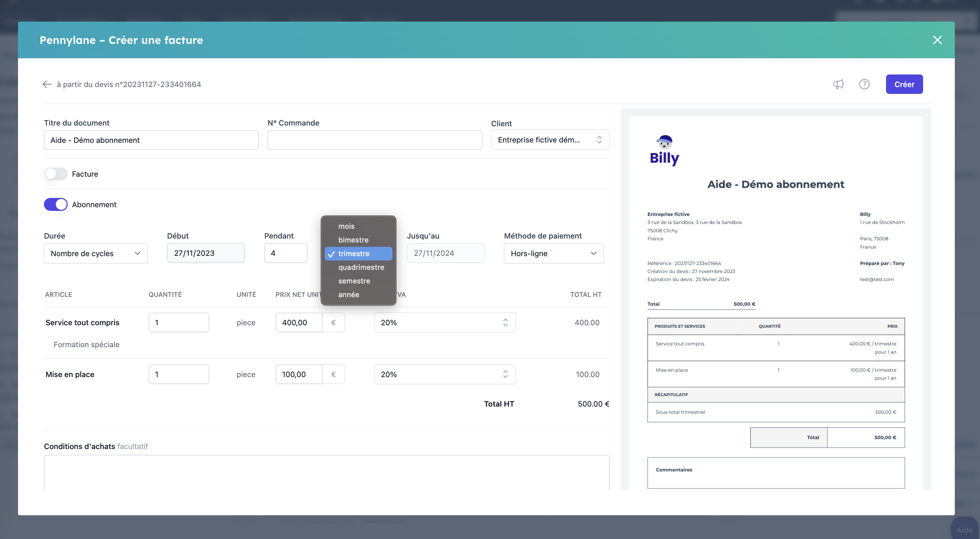Edit the 100,00 unit price field

[299, 375]
